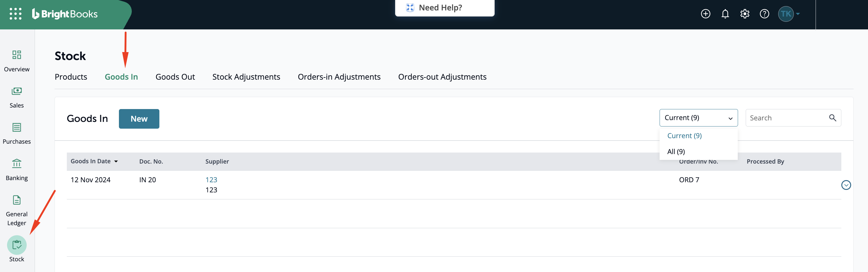This screenshot has height=272, width=868.
Task: Click the Doc. No. column header
Action: coord(151,161)
